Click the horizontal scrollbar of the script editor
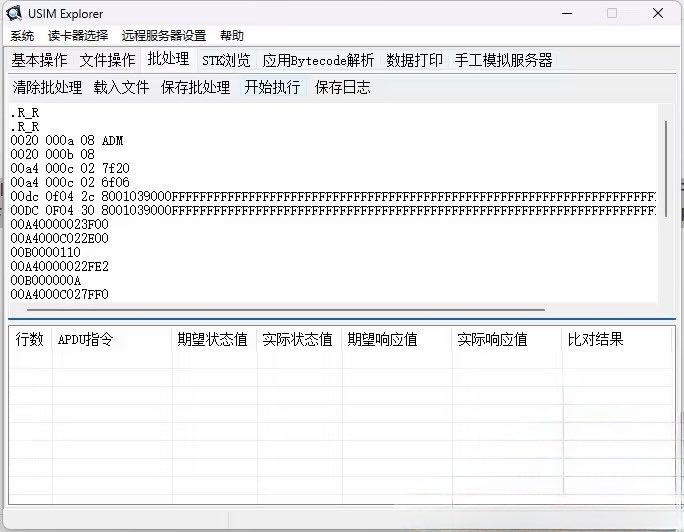Screen dimensions: 684x532 coord(286,310)
